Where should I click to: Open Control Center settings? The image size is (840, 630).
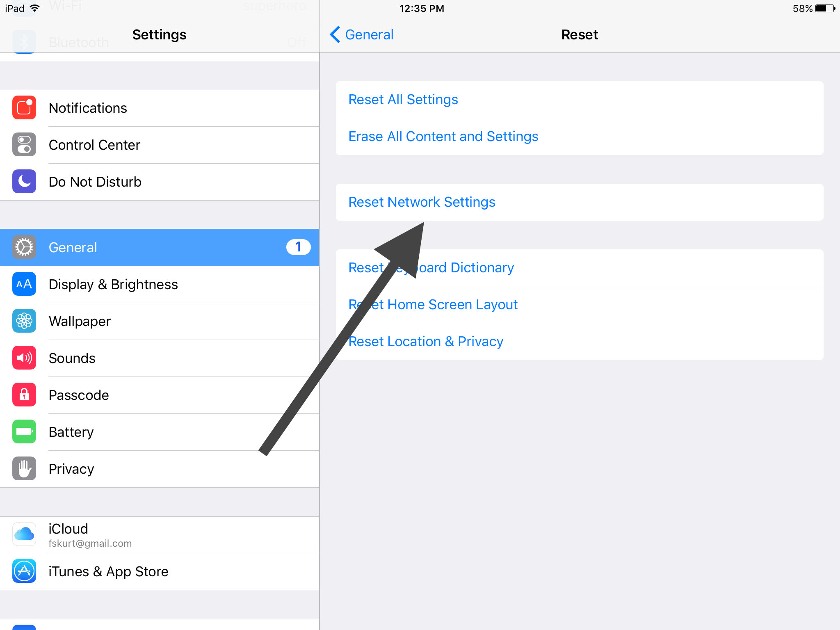[158, 144]
